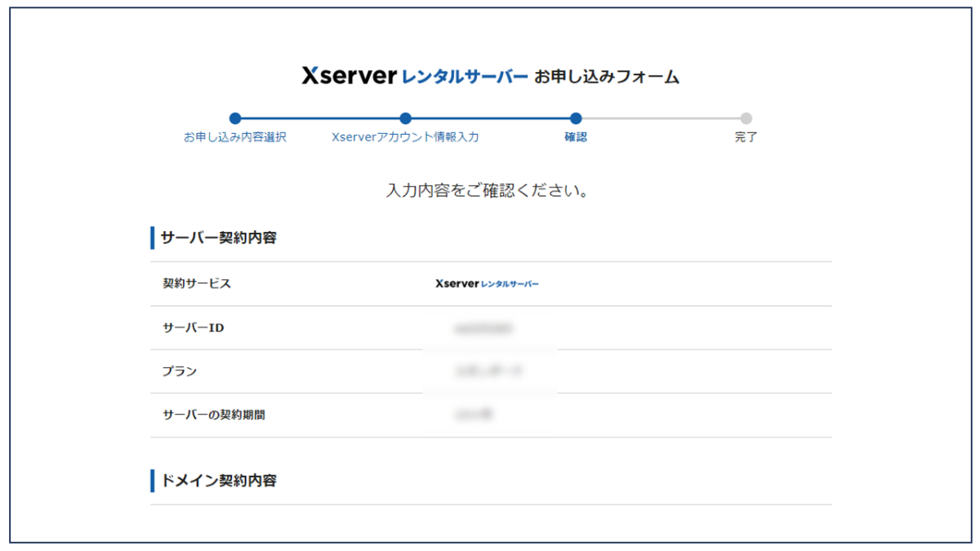Click the サーバーID row label
Screen dimensions: 980x551
(194, 328)
